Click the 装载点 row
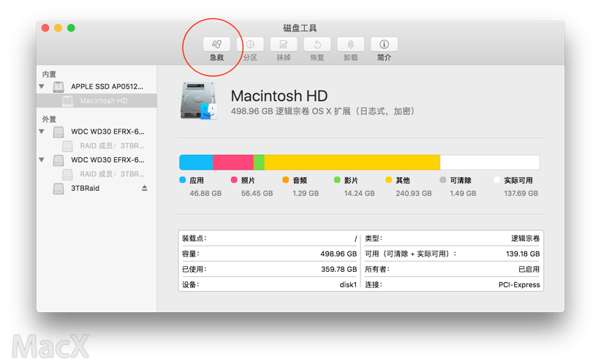This screenshot has height=364, width=601. pos(269,238)
